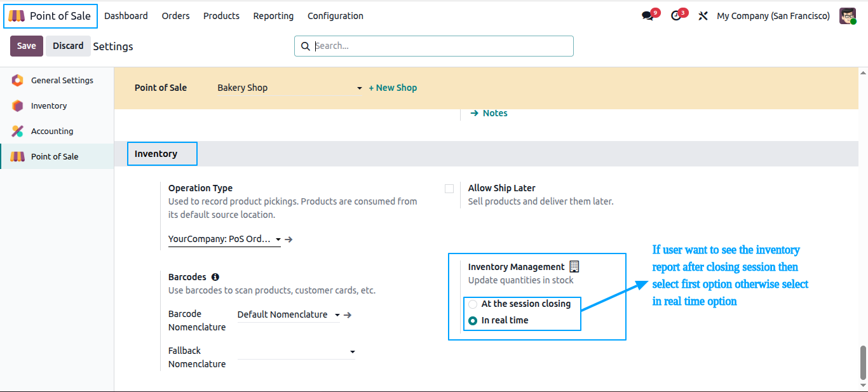The width and height of the screenshot is (868, 392).
Task: Click the Inventory section header
Action: pyautogui.click(x=156, y=154)
